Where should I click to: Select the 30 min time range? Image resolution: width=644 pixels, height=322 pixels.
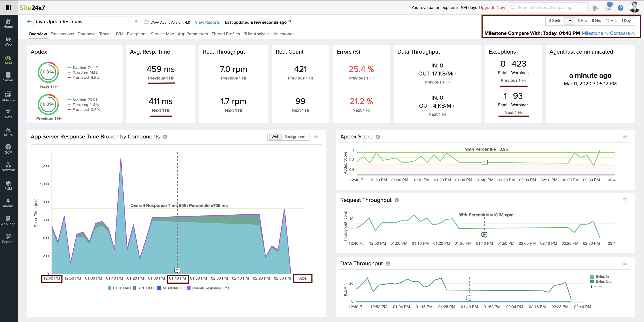[555, 21]
